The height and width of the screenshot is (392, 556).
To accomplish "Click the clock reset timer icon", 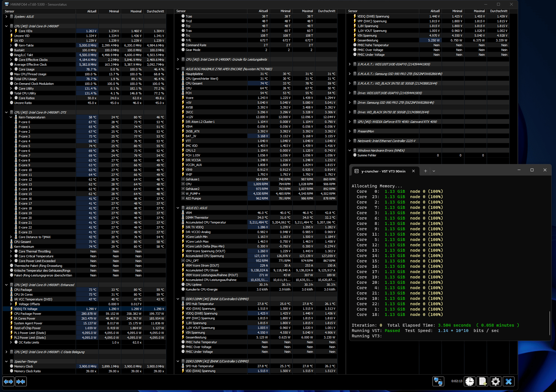I will pyautogui.click(x=470, y=381).
